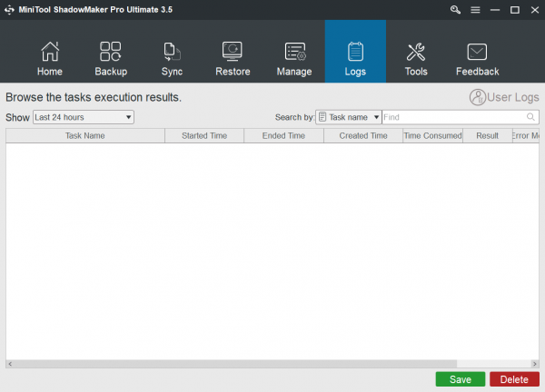Click the magnifier icon in Find box
Screen dimensions: 545x392
tap(530, 117)
